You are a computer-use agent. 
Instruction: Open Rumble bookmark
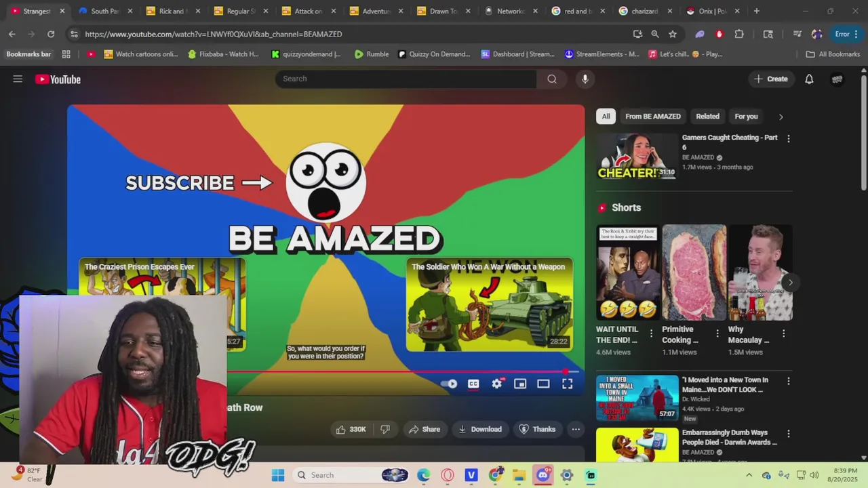(x=372, y=54)
